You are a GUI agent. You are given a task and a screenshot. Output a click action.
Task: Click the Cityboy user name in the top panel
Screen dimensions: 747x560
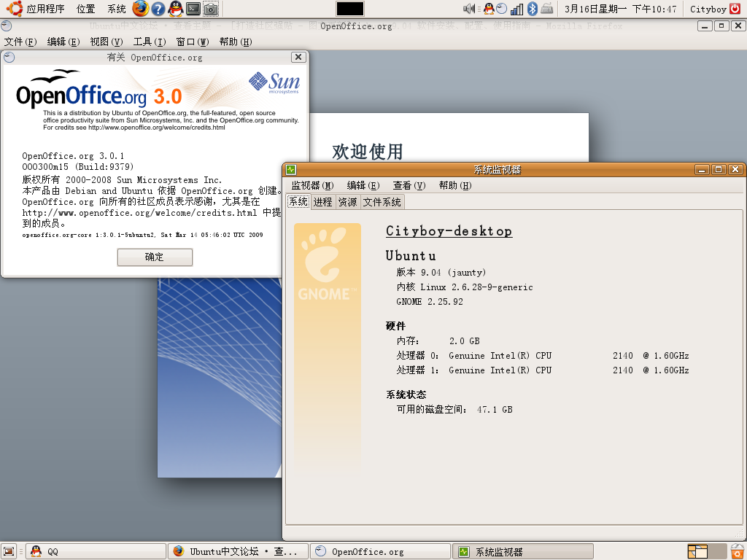click(708, 9)
